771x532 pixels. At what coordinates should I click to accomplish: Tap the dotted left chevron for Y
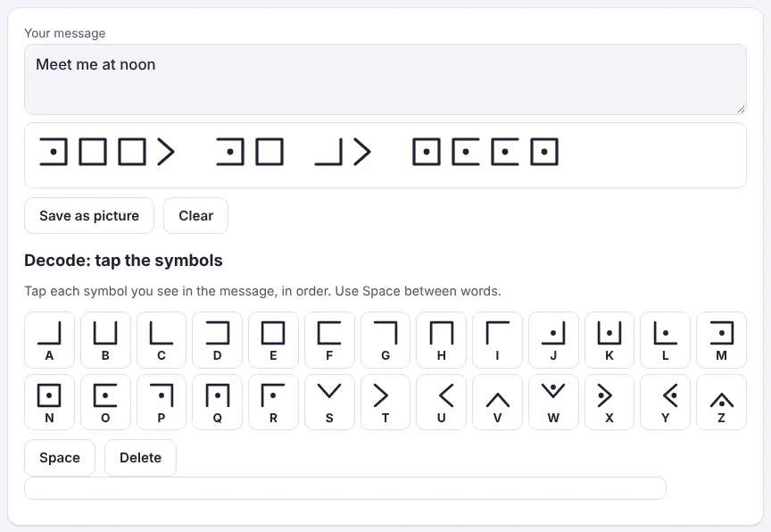[666, 403]
